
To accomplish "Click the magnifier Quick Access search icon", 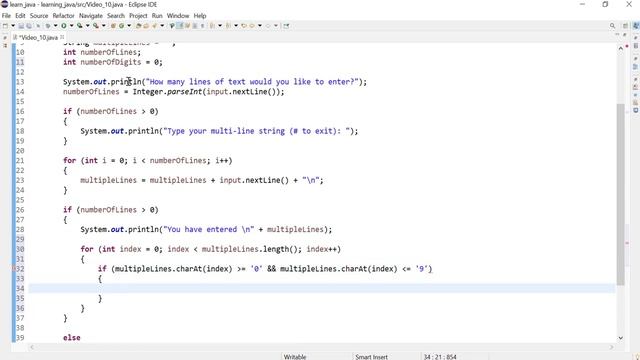I will (612, 26).
